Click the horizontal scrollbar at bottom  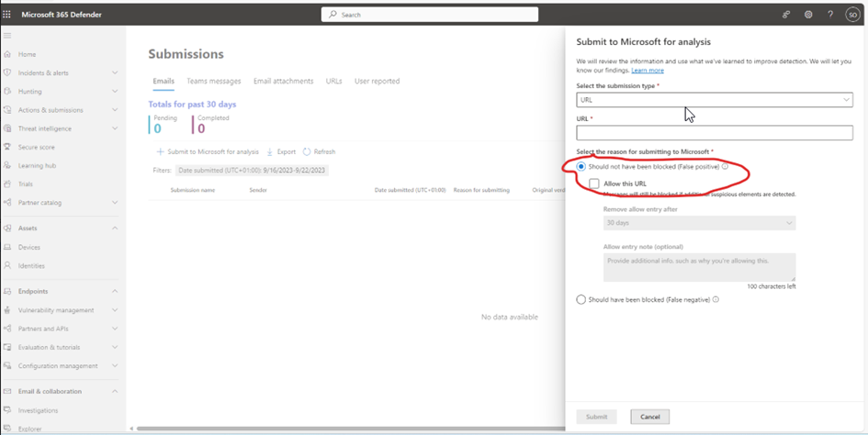[x=351, y=429]
